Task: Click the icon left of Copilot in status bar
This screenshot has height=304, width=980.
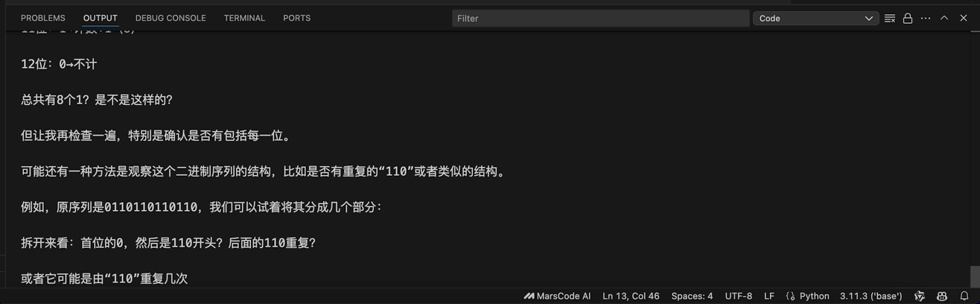Action: tap(920, 296)
